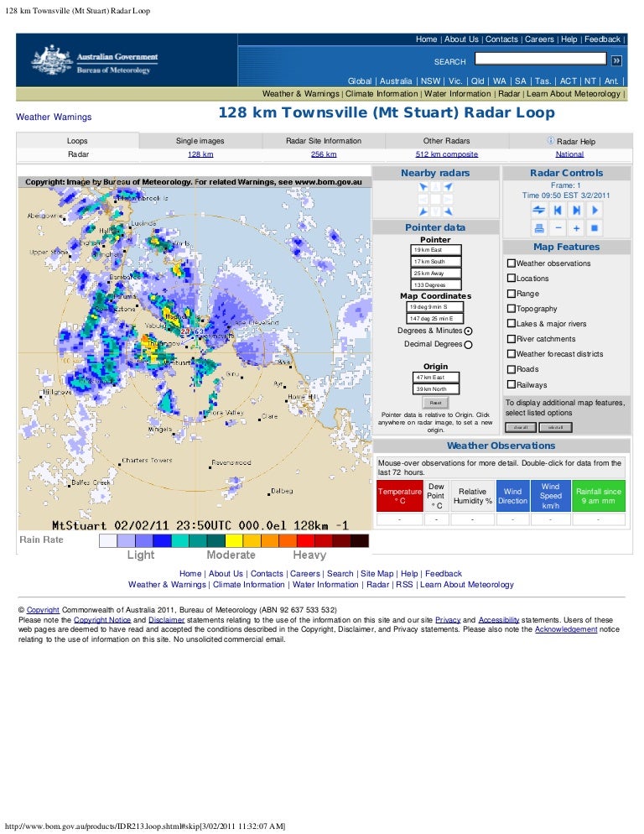
Task: Open the Other Radars tab
Action: [447, 141]
